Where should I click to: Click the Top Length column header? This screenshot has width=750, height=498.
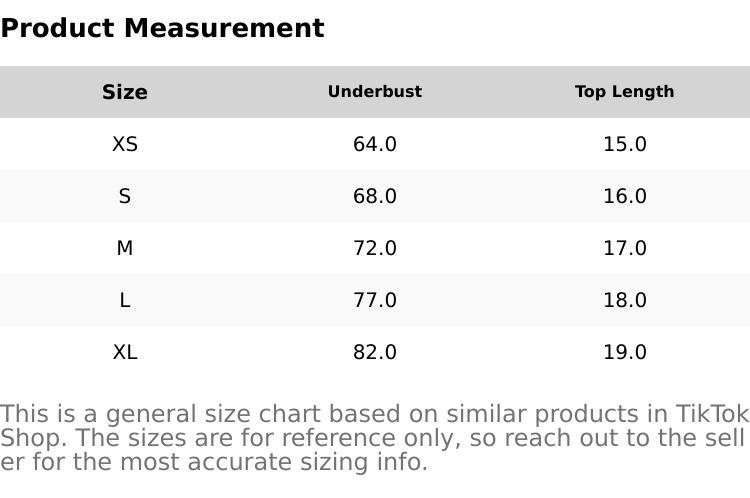coord(624,92)
